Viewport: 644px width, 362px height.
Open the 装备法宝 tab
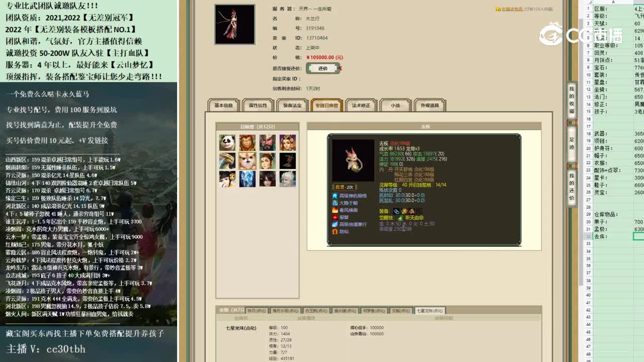pos(292,105)
